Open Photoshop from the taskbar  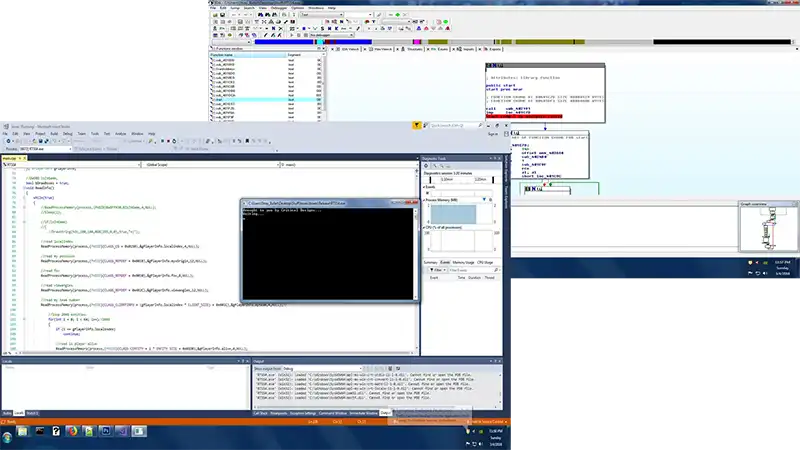(106, 431)
